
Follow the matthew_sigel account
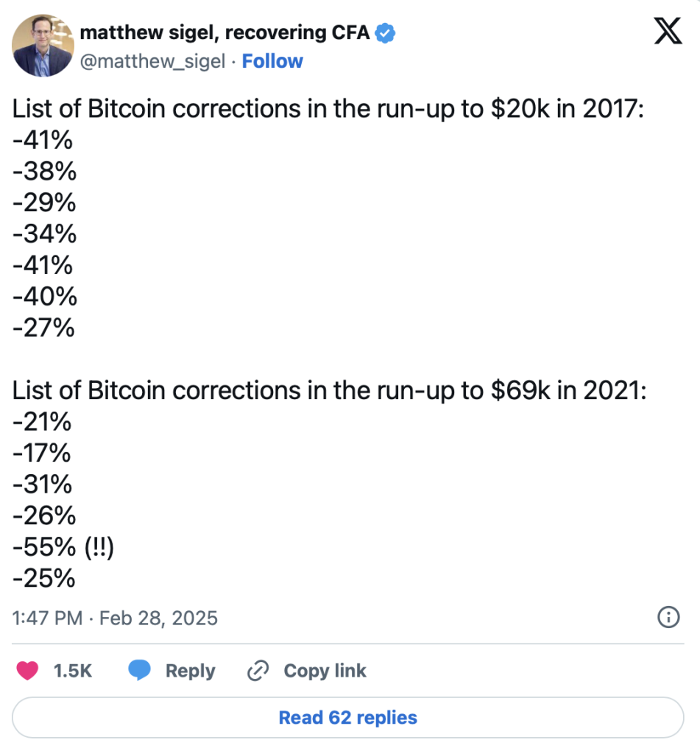pyautogui.click(x=272, y=61)
